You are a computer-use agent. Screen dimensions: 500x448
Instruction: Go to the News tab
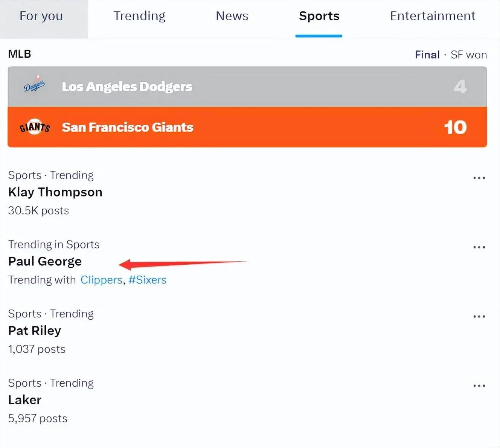point(232,16)
